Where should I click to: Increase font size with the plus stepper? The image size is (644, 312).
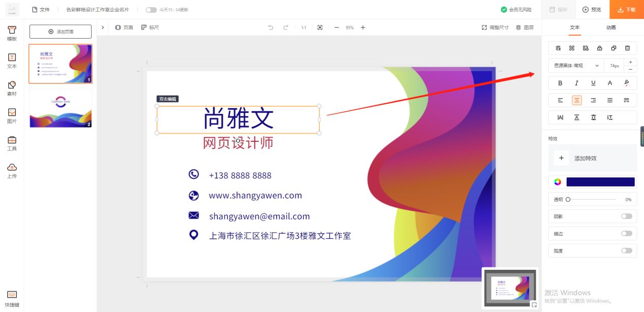click(x=630, y=61)
